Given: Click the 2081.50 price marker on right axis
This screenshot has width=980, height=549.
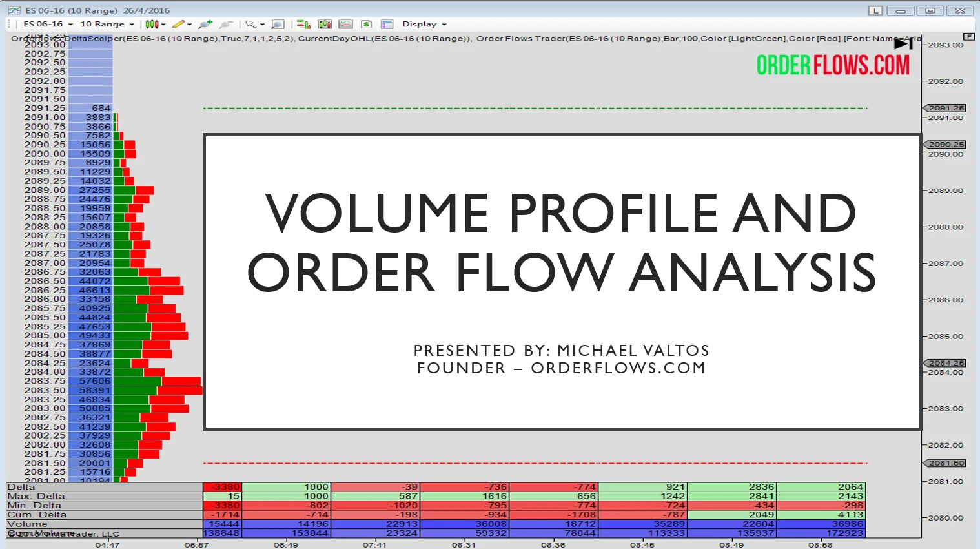Looking at the screenshot, I should 945,463.
